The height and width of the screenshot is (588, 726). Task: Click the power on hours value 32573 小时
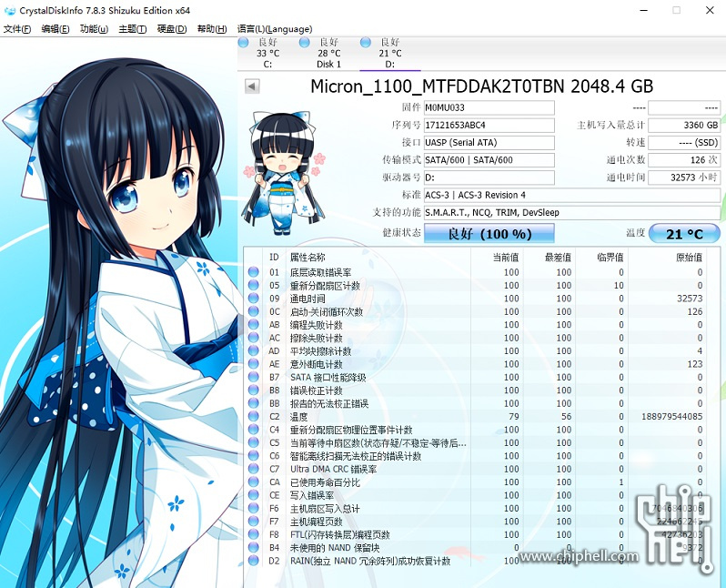[x=684, y=177]
